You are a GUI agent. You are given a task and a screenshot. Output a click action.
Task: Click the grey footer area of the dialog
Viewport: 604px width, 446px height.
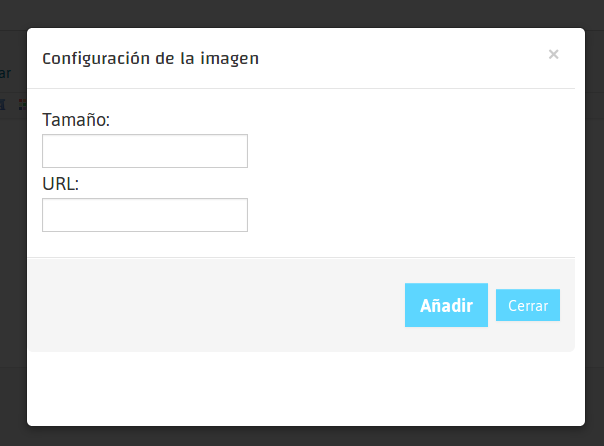click(x=200, y=305)
